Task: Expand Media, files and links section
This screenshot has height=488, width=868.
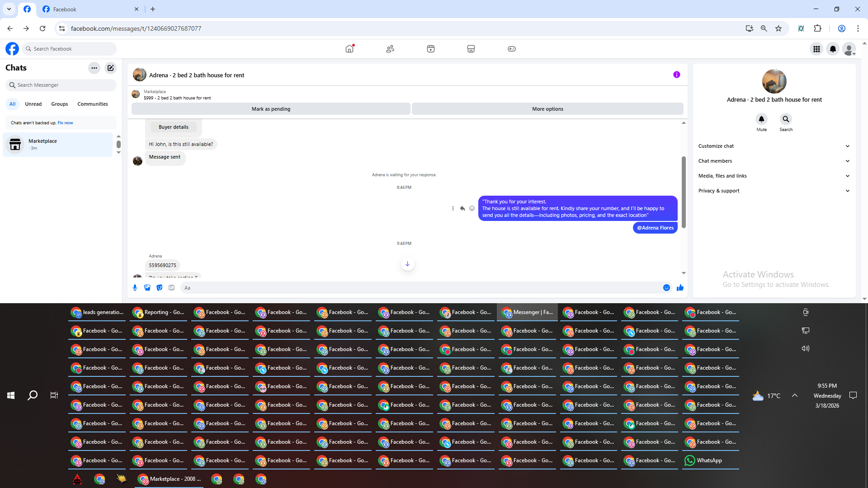Action: pyautogui.click(x=774, y=176)
